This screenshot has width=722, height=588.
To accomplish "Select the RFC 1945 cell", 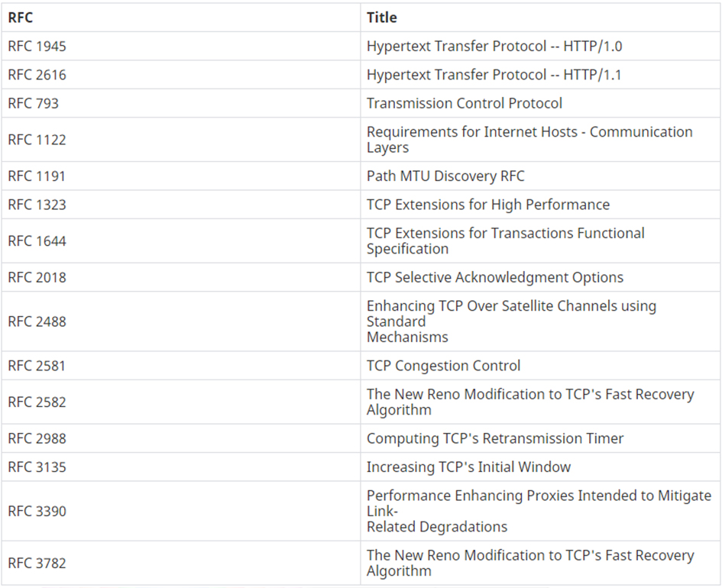I will (181, 46).
